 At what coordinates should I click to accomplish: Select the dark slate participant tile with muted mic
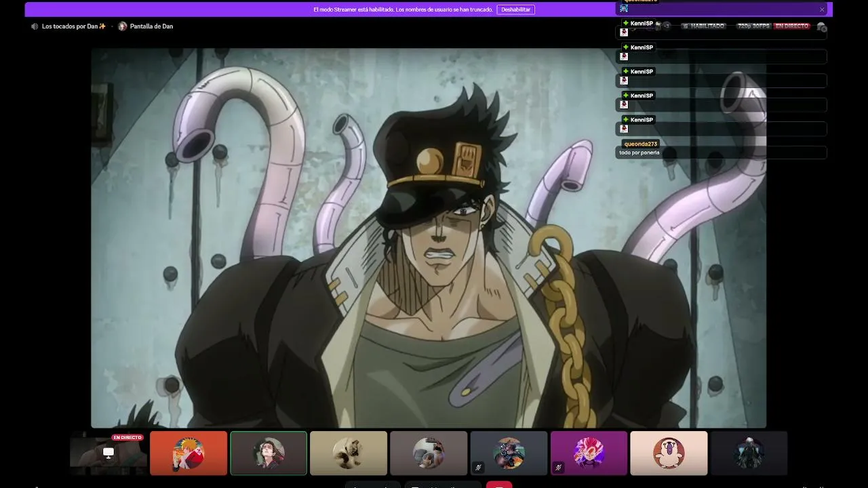coord(509,453)
